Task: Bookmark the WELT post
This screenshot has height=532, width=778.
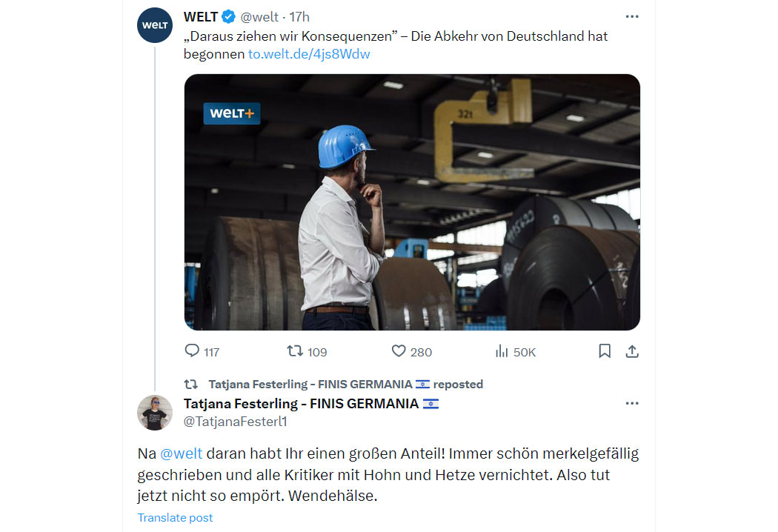Action: (x=605, y=351)
